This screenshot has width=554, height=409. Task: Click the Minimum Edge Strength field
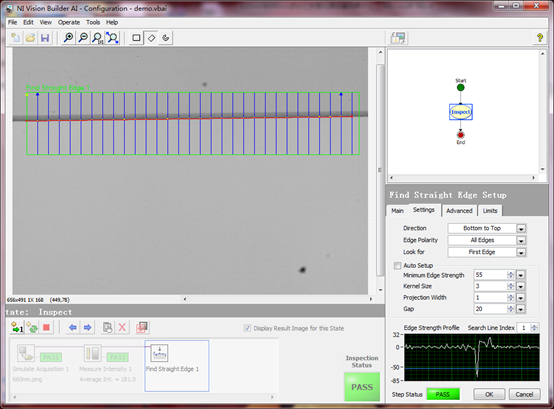[490, 275]
